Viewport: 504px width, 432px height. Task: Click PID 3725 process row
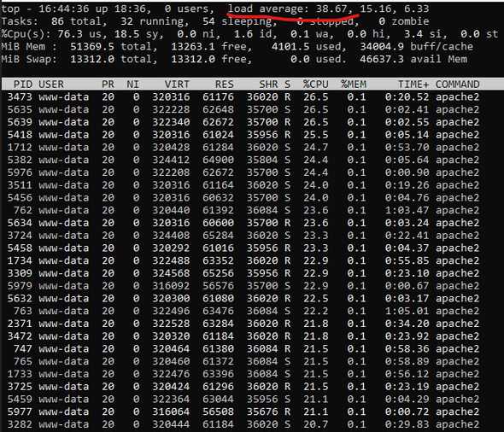[x=243, y=387]
